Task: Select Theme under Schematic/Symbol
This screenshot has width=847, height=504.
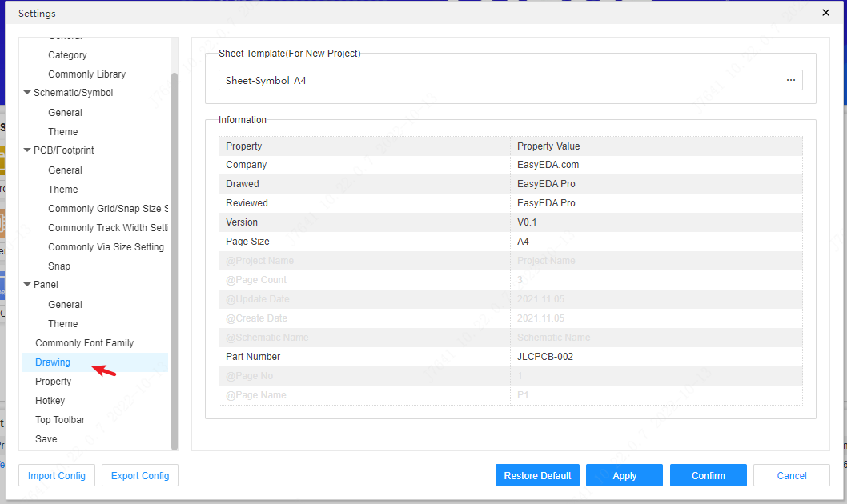Action: click(x=62, y=131)
